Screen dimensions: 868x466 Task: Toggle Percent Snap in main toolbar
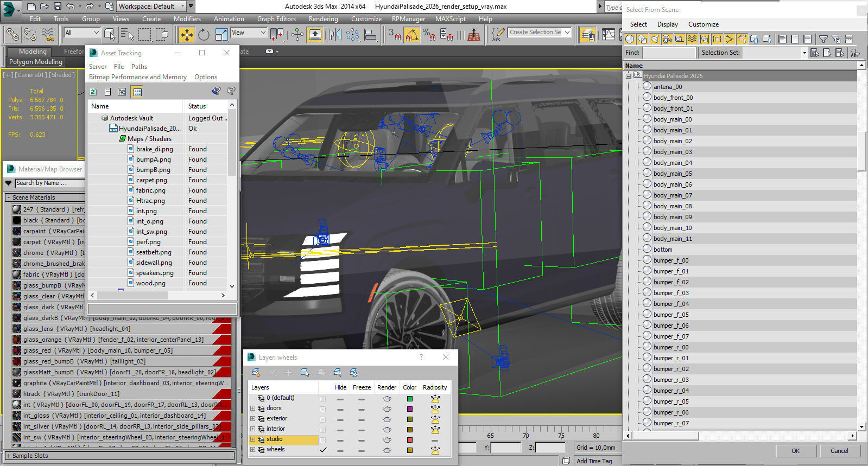(x=429, y=35)
